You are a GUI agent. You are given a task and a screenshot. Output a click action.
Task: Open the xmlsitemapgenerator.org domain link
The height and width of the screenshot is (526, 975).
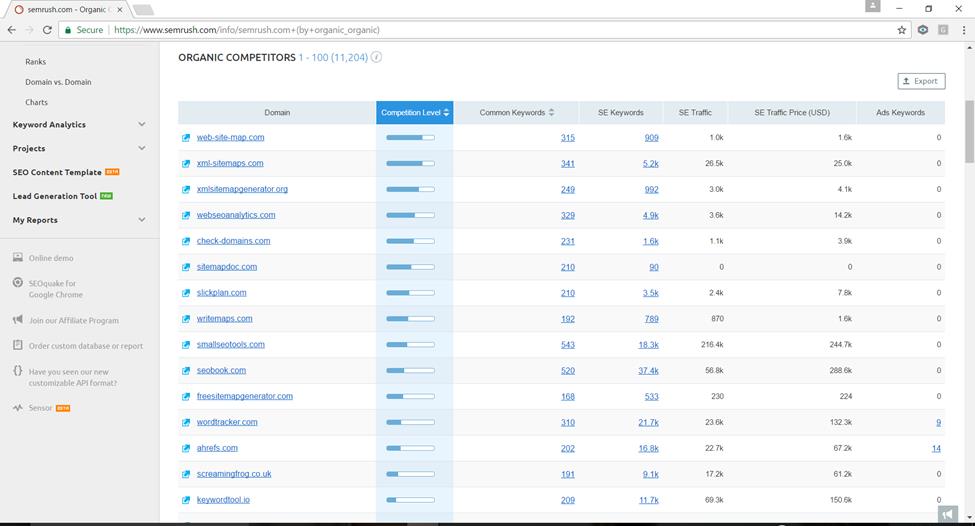pos(242,189)
